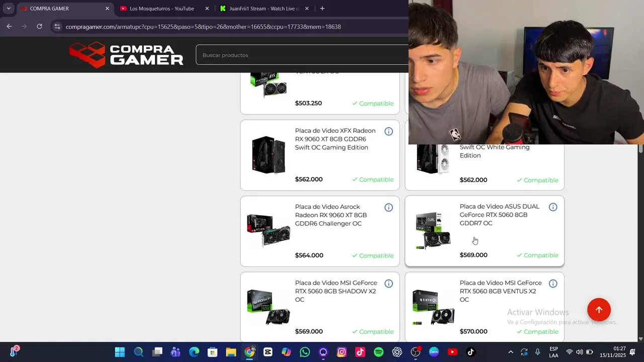The image size is (644, 362).
Task: Click the Buscar productos search field
Action: (x=302, y=55)
